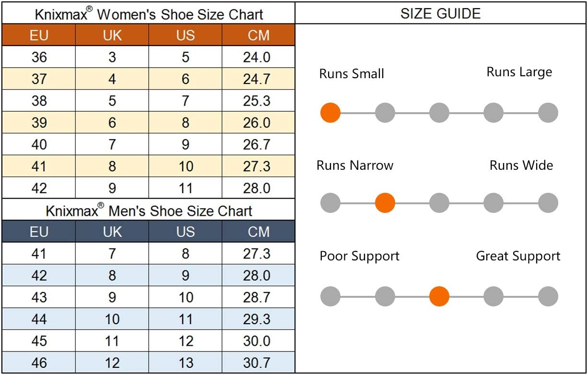Click the 24.7 CM cell

pos(257,79)
